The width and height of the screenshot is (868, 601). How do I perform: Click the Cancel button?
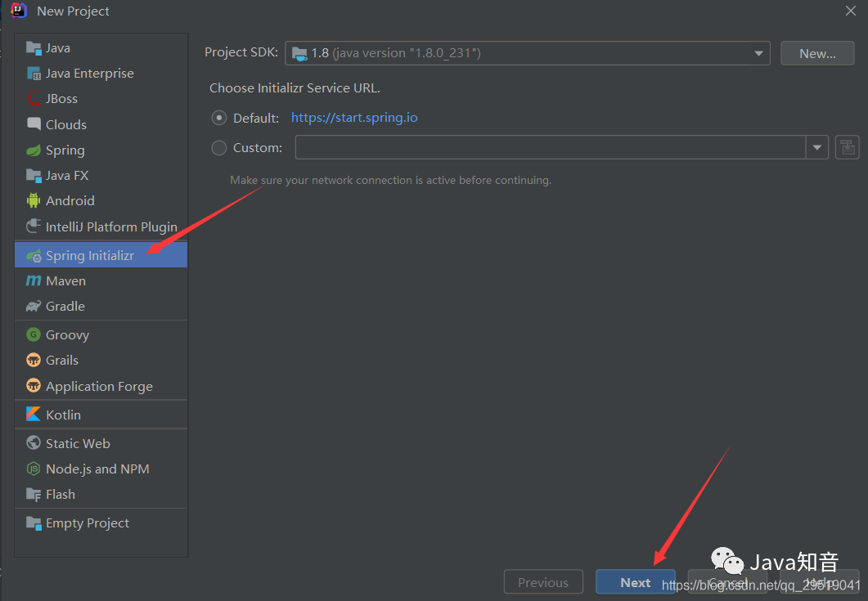click(727, 582)
